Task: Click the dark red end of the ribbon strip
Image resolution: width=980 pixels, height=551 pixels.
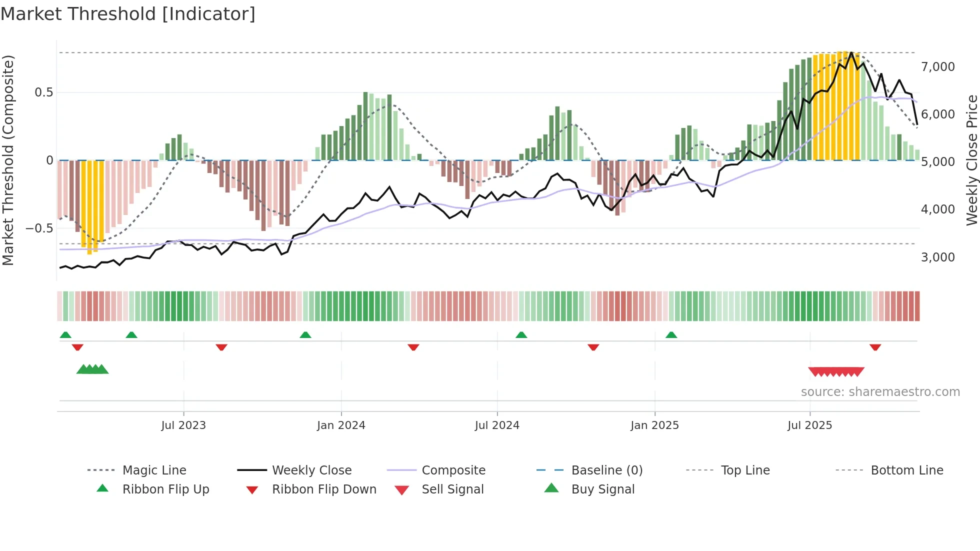Action: [916, 306]
